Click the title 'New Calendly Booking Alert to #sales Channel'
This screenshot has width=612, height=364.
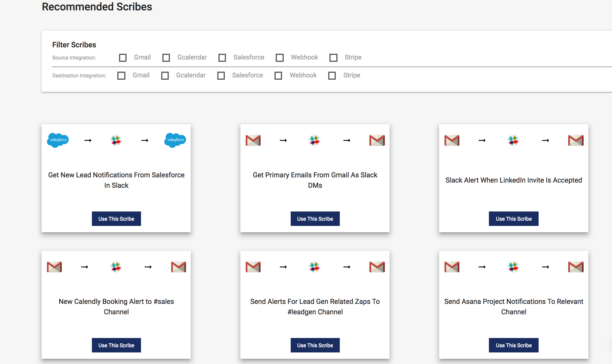(116, 307)
